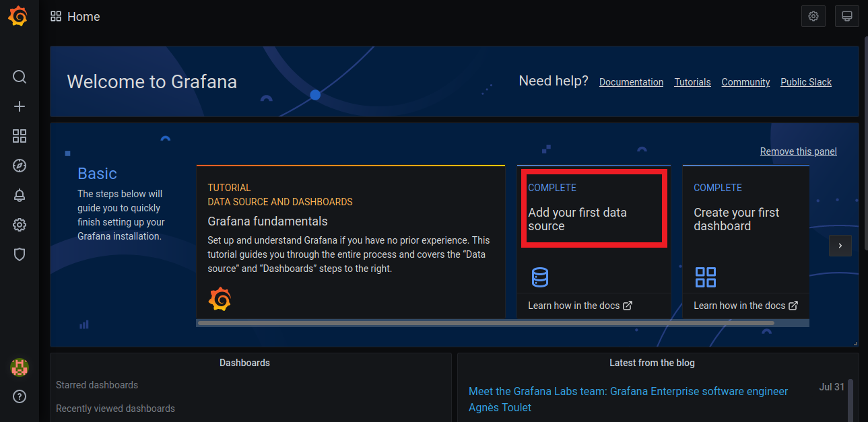Click the Basic heading text
868x422 pixels.
tap(98, 174)
